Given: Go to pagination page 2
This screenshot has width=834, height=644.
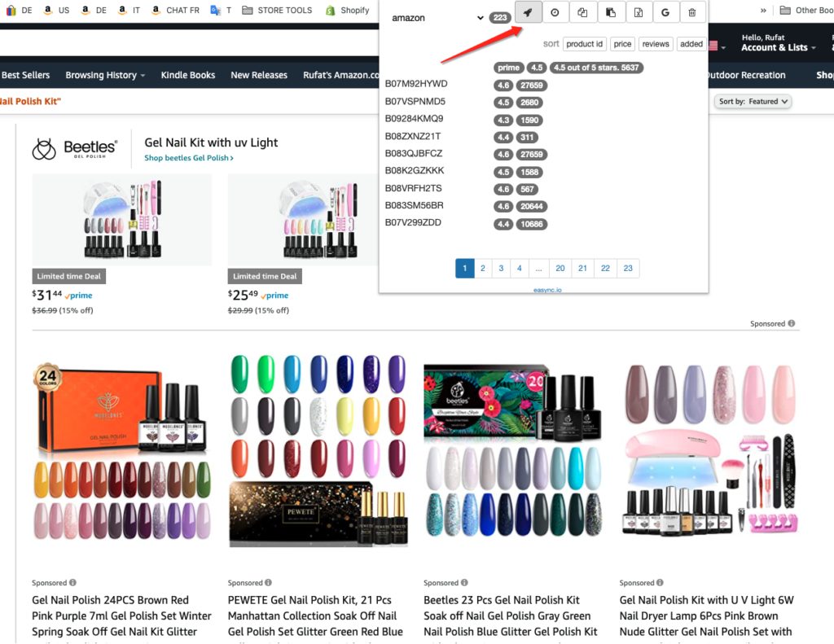Looking at the screenshot, I should pos(482,268).
